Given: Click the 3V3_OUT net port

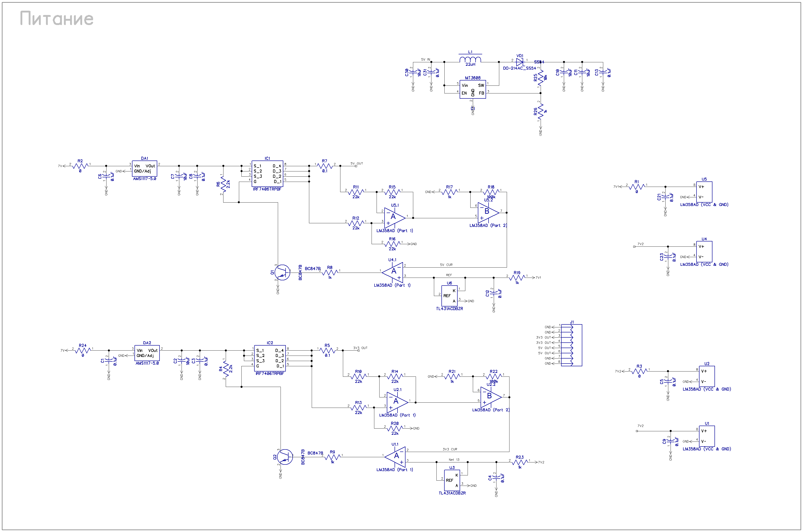Looking at the screenshot, I should click(359, 351).
